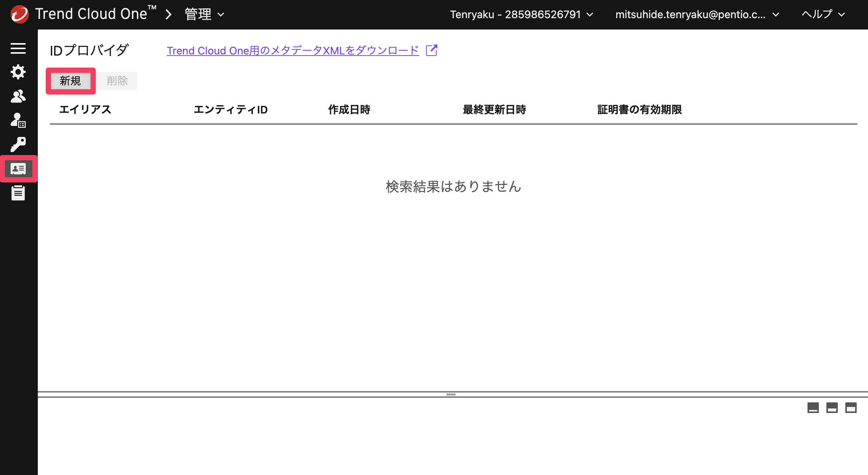
Task: Open the user email dropdown
Action: (x=697, y=14)
